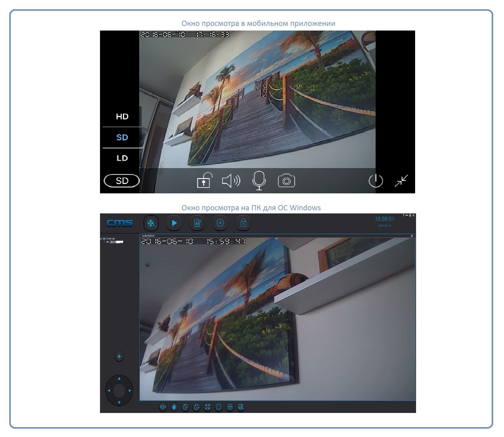This screenshot has height=437, width=504.
Task: Switch CMS video to fullscreen
Action: (208, 407)
